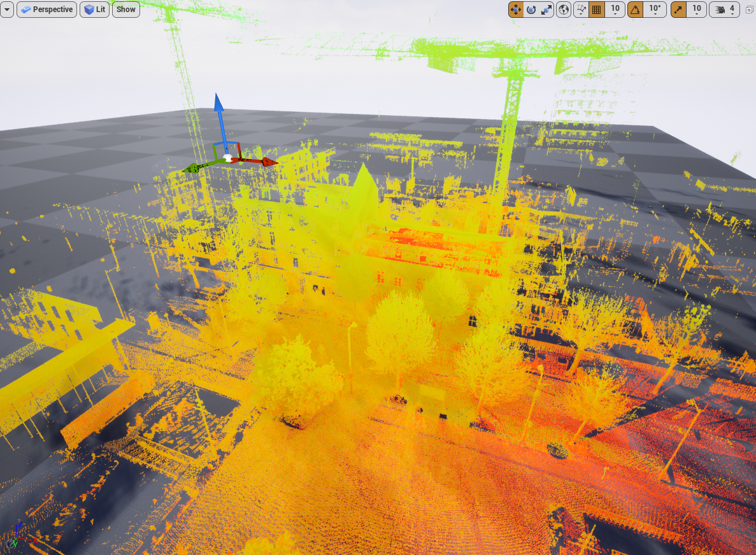Screen dimensions: 756x555
Task: Open the Perspective view mode menu
Action: [46, 9]
